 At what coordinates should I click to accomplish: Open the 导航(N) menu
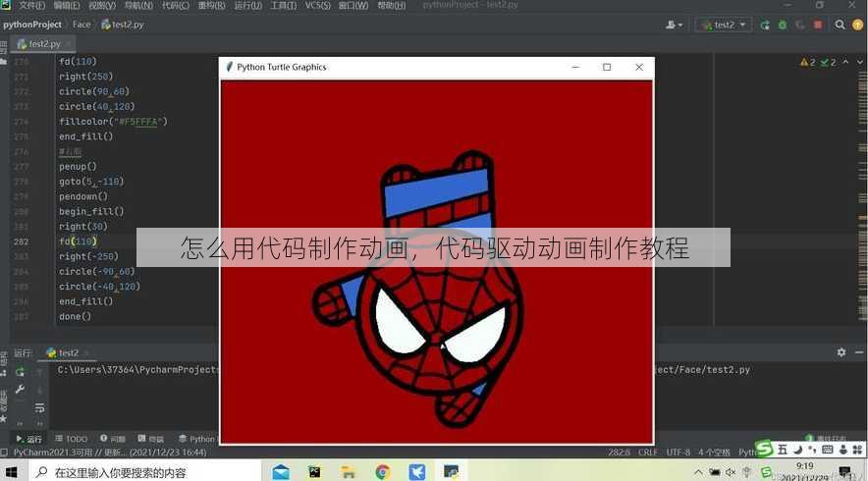point(138,6)
